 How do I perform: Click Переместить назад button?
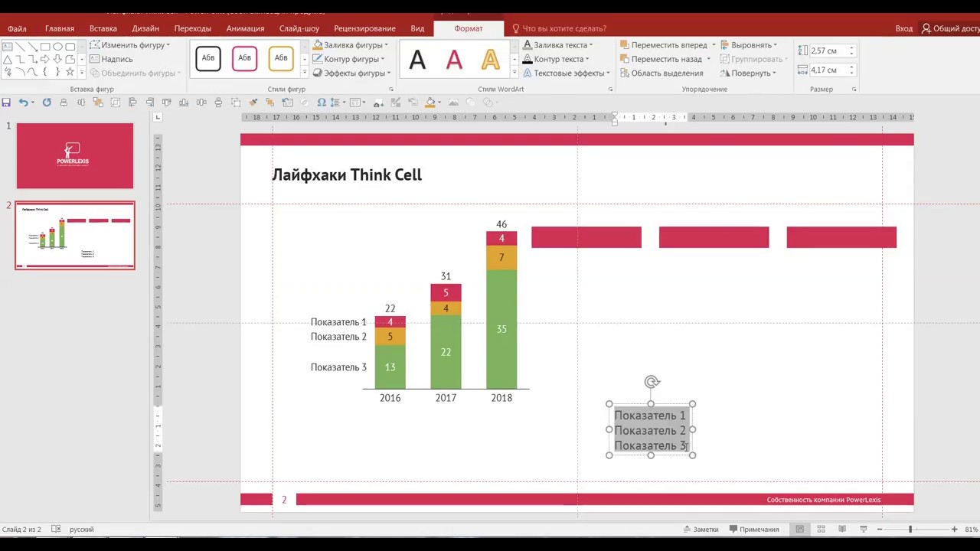tap(660, 59)
